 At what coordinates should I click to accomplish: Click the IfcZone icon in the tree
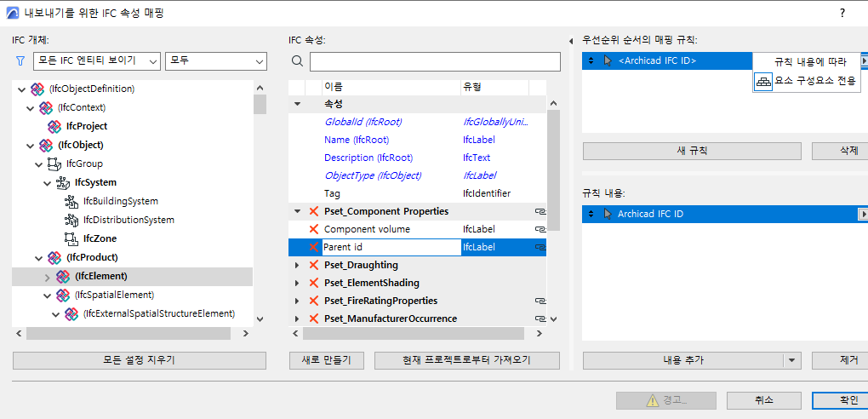click(71, 238)
